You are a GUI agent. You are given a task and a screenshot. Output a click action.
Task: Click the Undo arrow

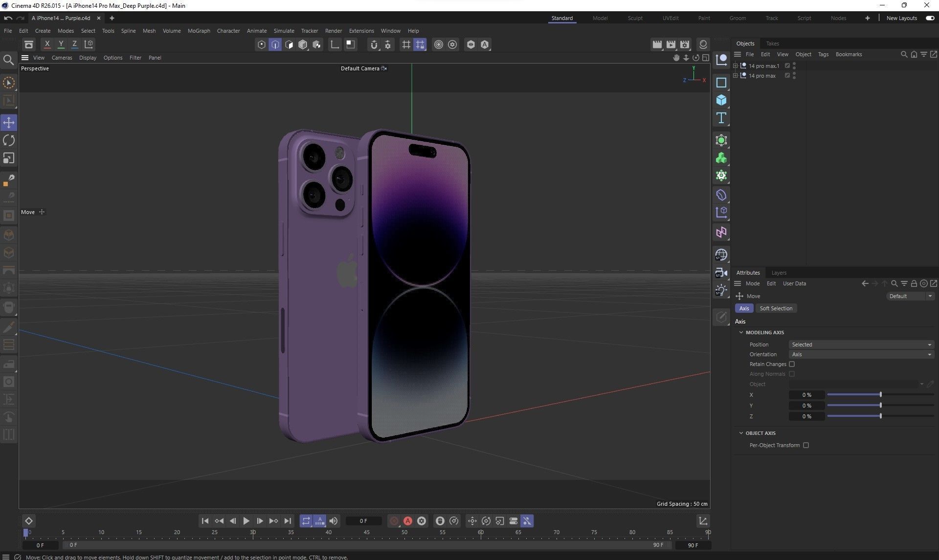(8, 18)
